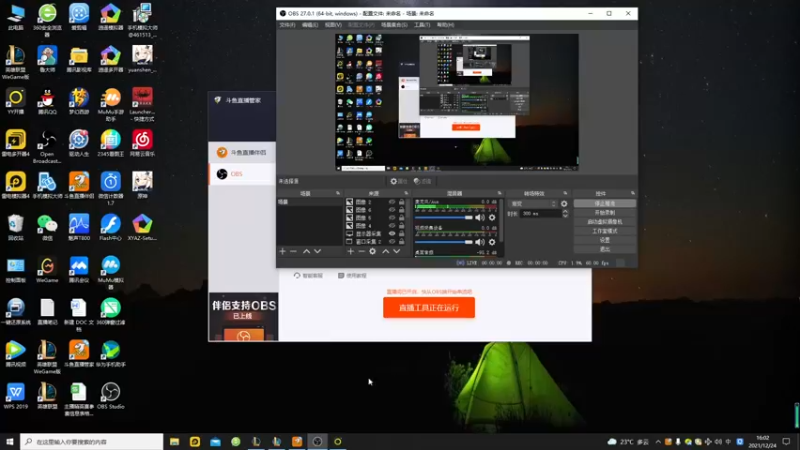The width and height of the screenshot is (800, 450).
Task: Toggle visibility eye of source 图像 2
Action: 392,202
